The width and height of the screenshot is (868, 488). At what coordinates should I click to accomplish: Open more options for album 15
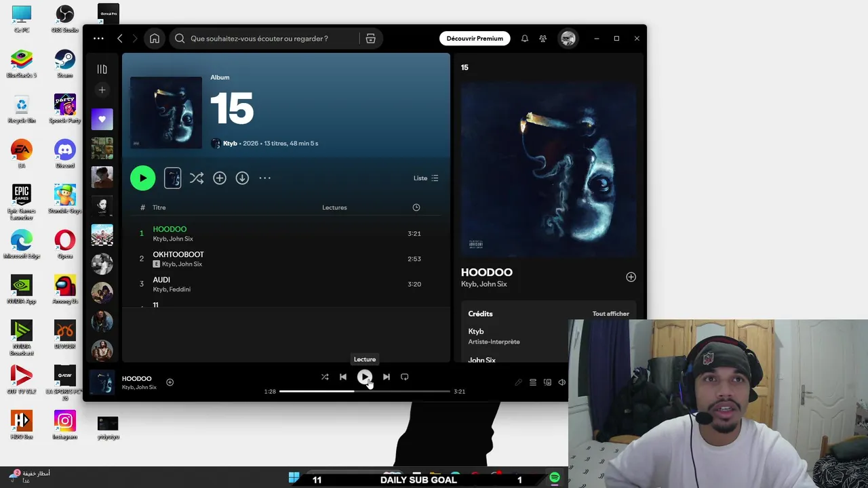(x=264, y=178)
